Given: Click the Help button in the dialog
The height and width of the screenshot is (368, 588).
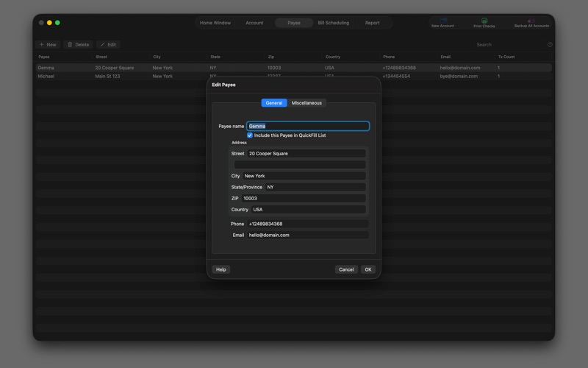Looking at the screenshot, I should (221, 269).
